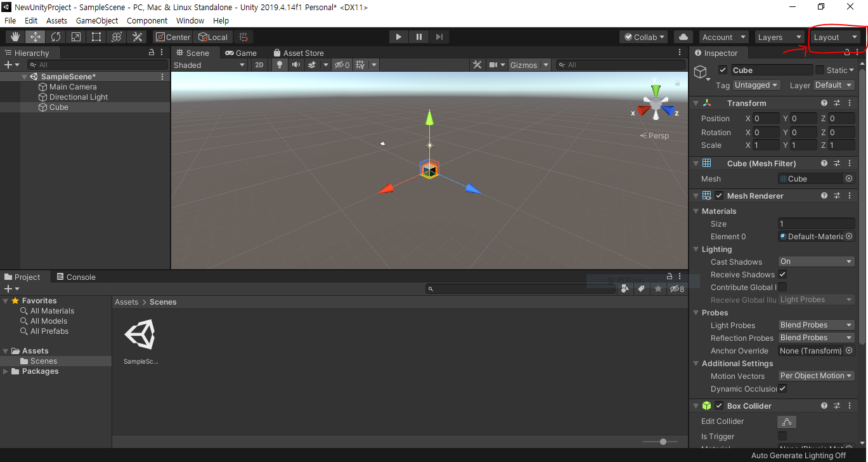This screenshot has height=462, width=868.
Task: Open Collab dropdown
Action: (x=644, y=37)
